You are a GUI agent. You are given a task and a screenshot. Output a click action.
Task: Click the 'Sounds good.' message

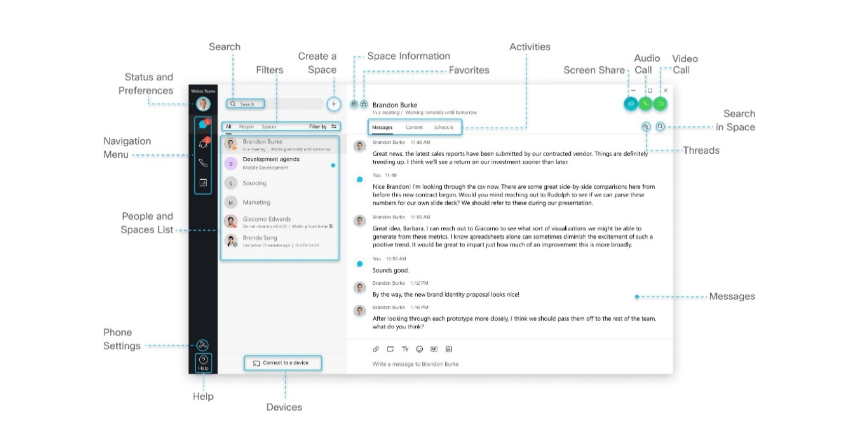[x=391, y=271]
